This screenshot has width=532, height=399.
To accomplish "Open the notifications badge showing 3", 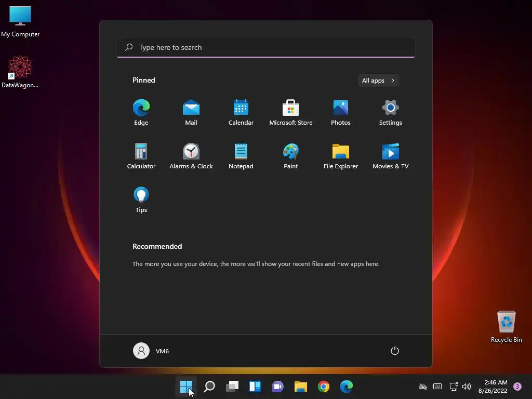I will click(517, 387).
